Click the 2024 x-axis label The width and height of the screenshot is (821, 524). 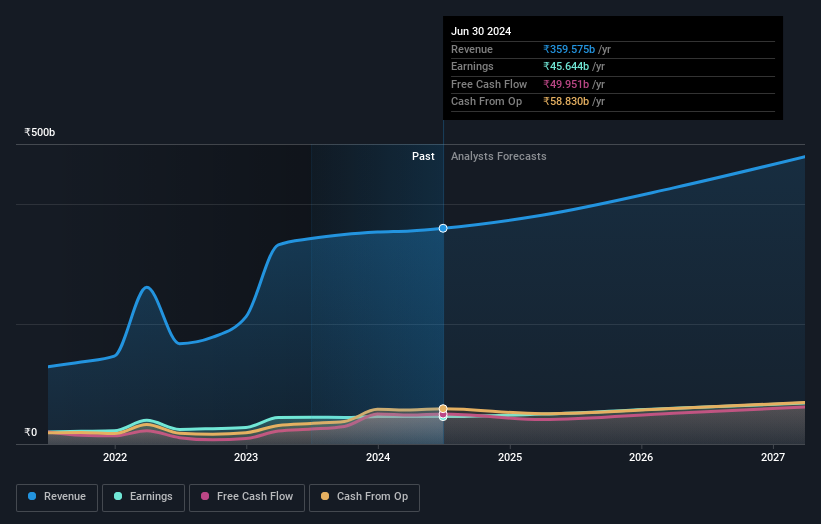(378, 457)
